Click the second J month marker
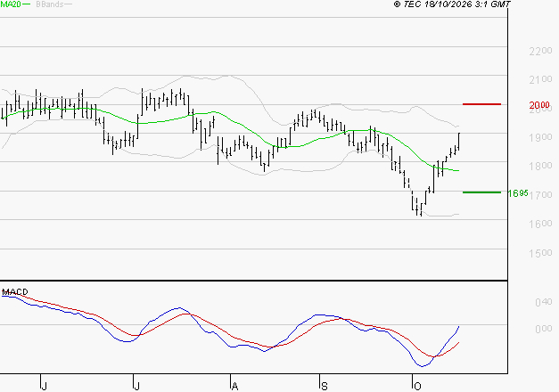The width and height of the screenshot is (559, 392). [136, 387]
